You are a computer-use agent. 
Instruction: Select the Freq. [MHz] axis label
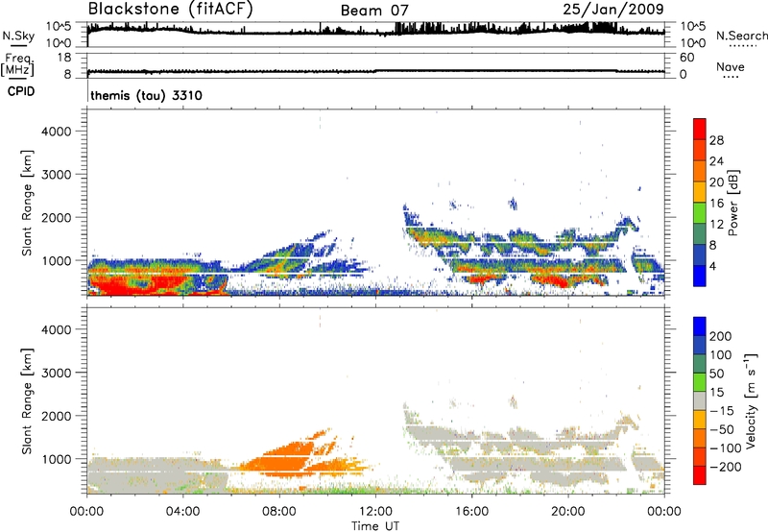click(18, 64)
